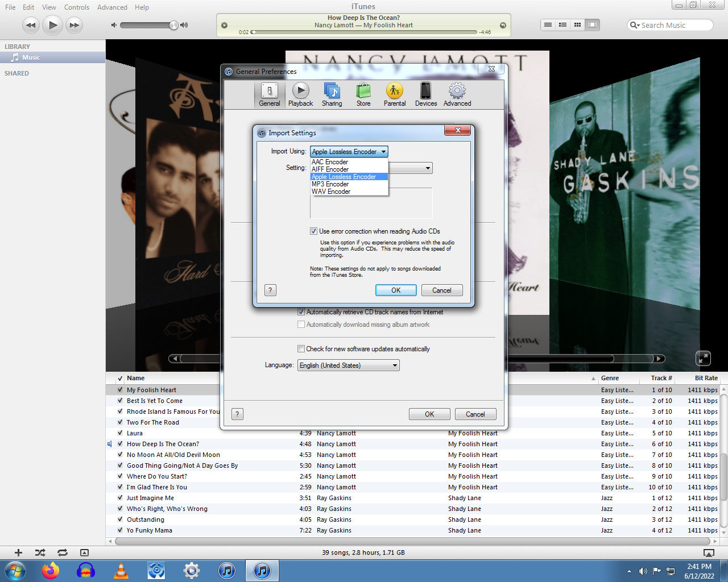
Task: Click the system tray volume icon
Action: (x=643, y=571)
